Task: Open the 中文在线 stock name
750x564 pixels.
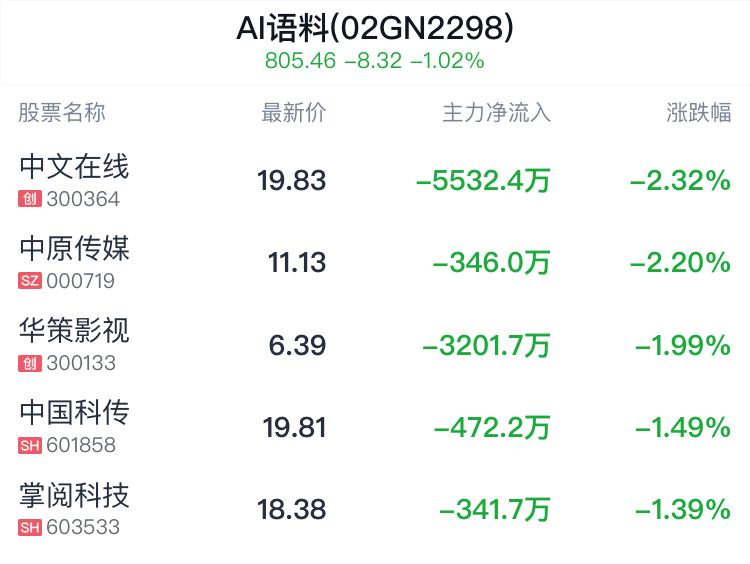Action: tap(74, 166)
